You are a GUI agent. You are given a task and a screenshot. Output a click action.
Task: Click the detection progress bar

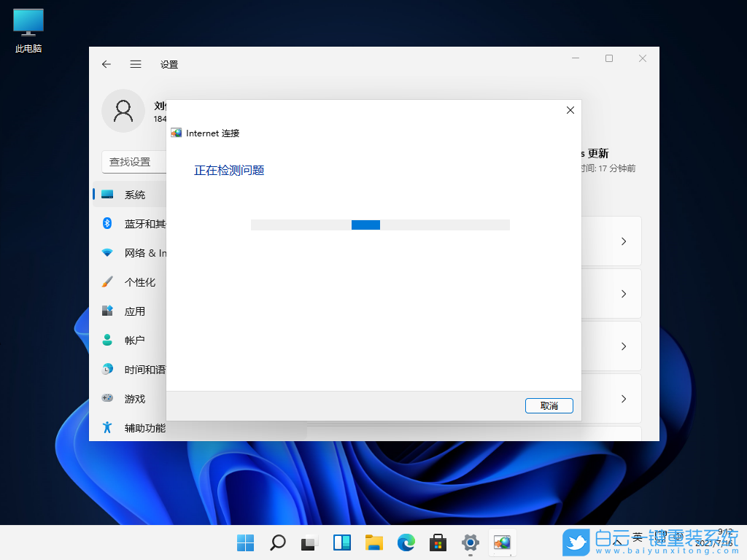click(x=380, y=225)
